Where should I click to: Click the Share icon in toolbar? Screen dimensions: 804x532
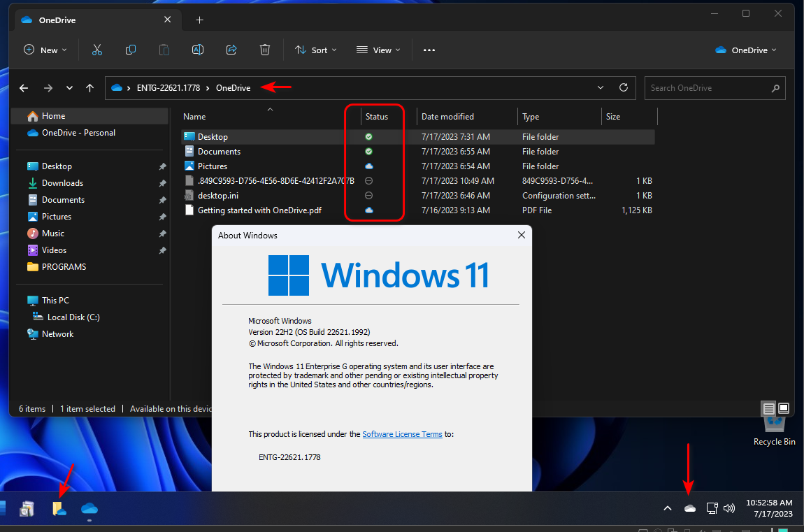pos(232,50)
